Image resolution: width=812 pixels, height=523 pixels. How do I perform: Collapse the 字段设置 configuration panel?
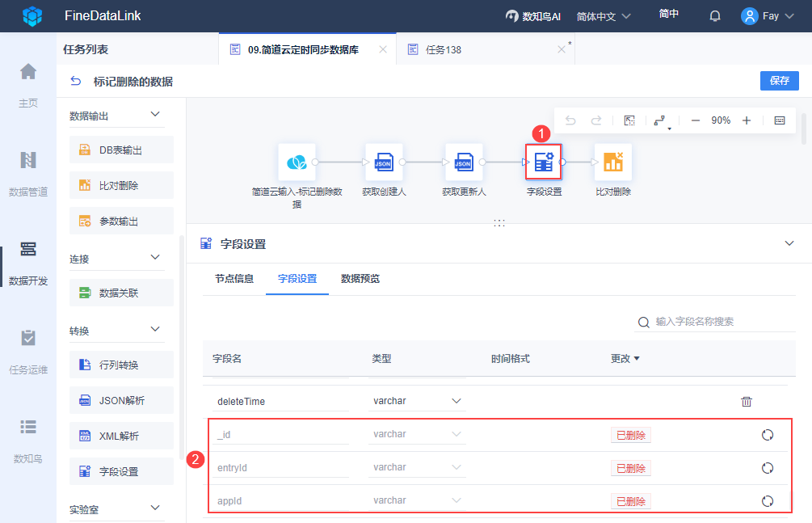point(789,243)
